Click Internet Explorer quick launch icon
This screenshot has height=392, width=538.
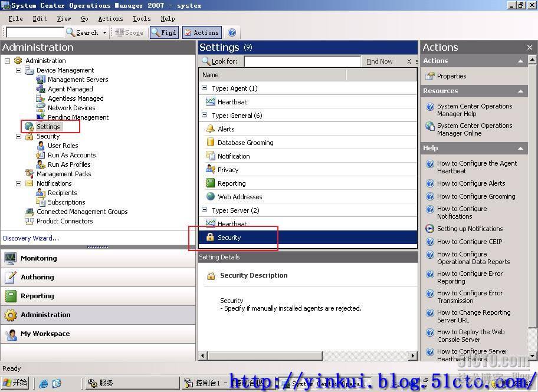[x=44, y=383]
